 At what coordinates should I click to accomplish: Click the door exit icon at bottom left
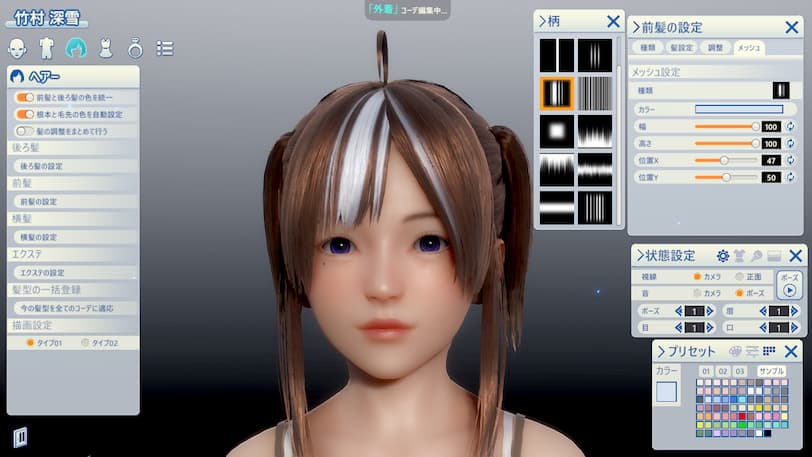coord(20,437)
